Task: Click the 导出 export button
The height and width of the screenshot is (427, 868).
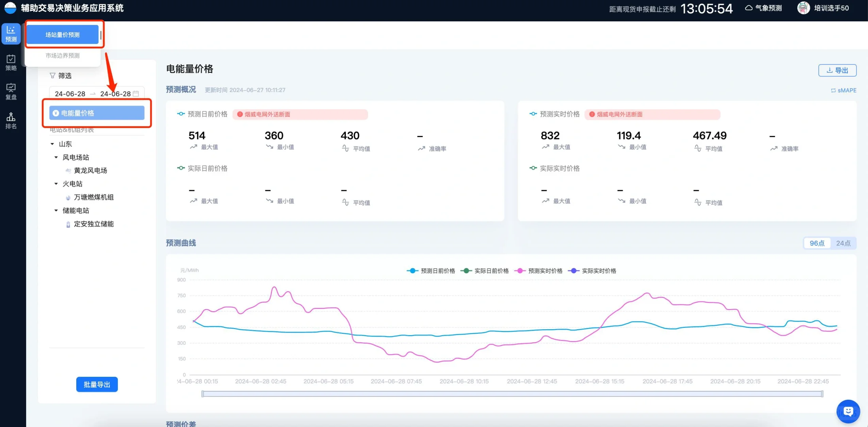Action: point(837,70)
